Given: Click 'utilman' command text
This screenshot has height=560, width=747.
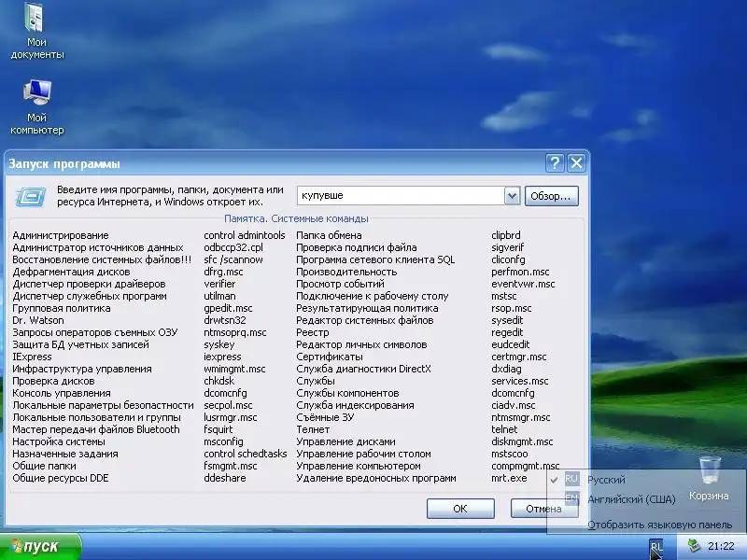Looking at the screenshot, I should pyautogui.click(x=219, y=296).
